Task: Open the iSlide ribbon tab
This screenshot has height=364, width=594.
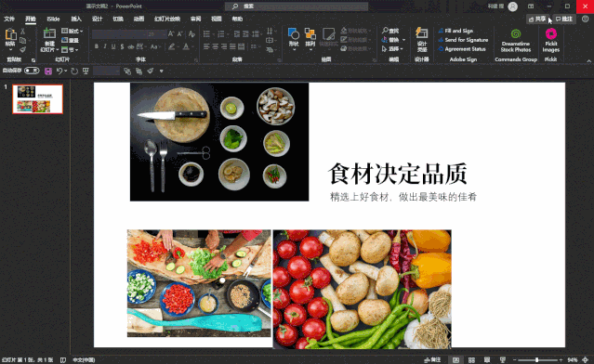Action: coord(53,19)
